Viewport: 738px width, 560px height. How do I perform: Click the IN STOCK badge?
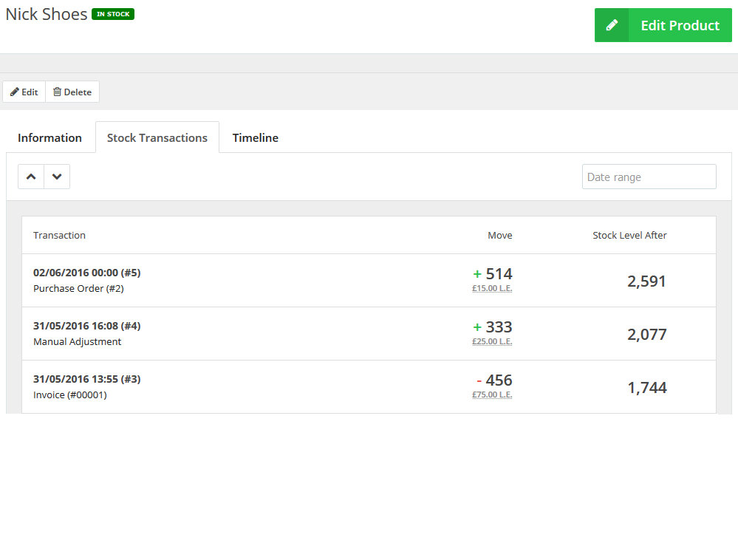[x=113, y=14]
